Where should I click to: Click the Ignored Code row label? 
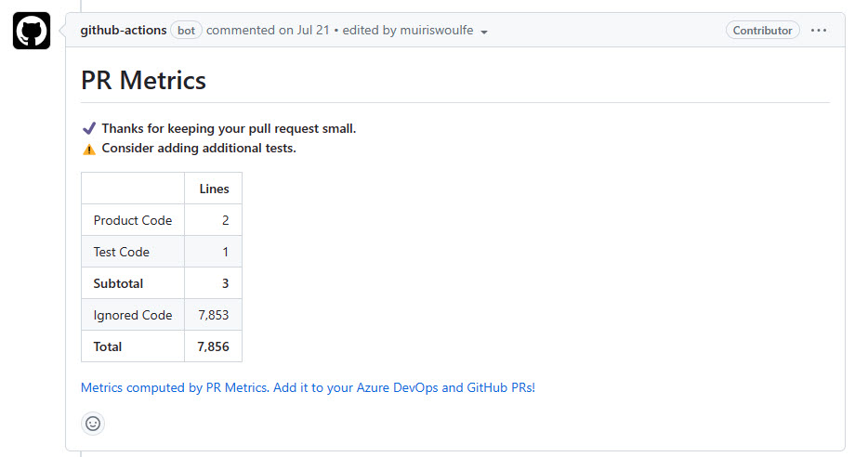[x=133, y=315]
